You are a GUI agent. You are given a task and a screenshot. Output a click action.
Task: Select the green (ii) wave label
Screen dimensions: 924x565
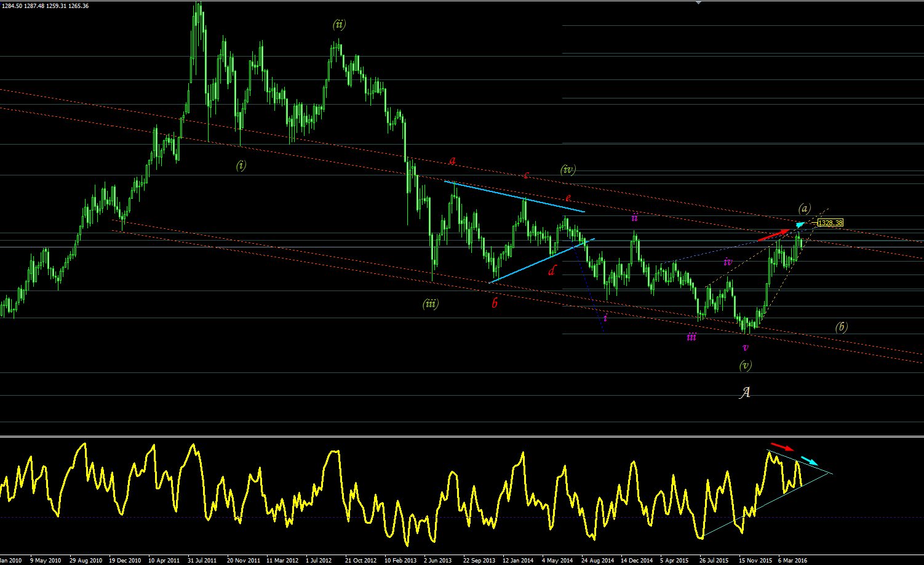click(339, 25)
